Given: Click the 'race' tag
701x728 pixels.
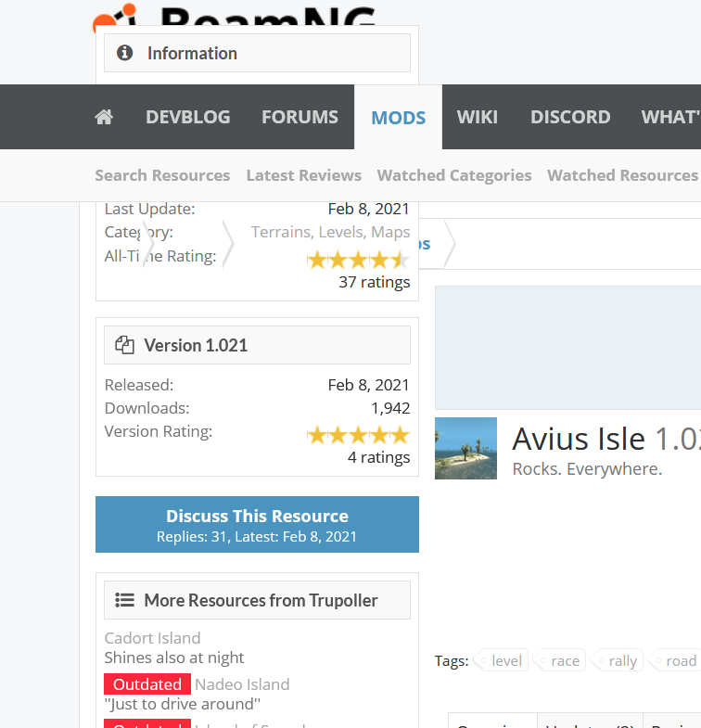Looking at the screenshot, I should click(560, 660).
